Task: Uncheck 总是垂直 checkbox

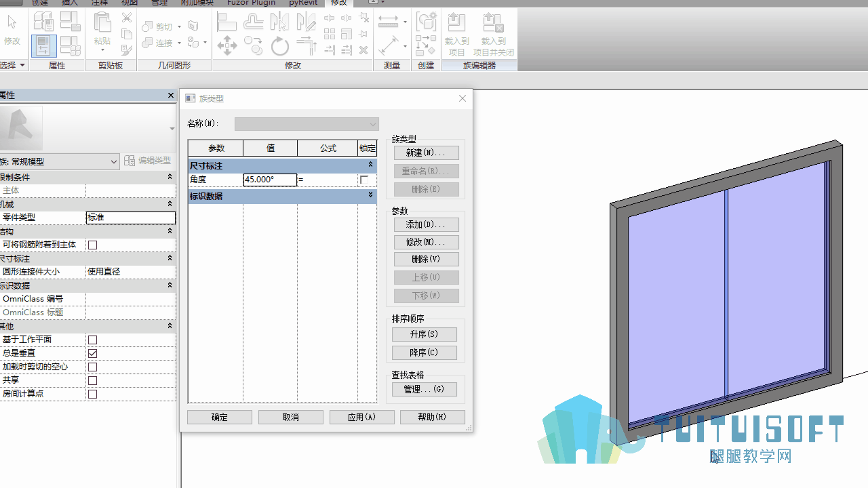Action: 93,353
